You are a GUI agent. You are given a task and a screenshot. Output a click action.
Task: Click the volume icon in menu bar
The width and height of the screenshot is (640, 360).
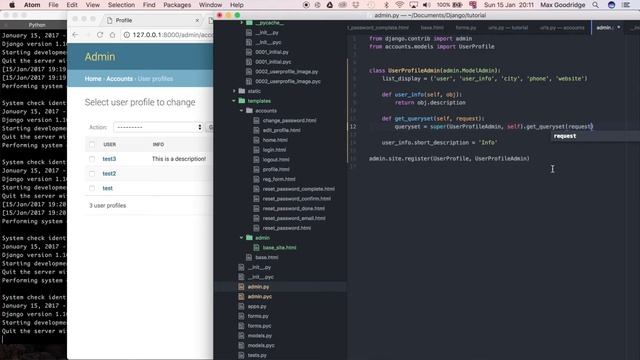(427, 5)
